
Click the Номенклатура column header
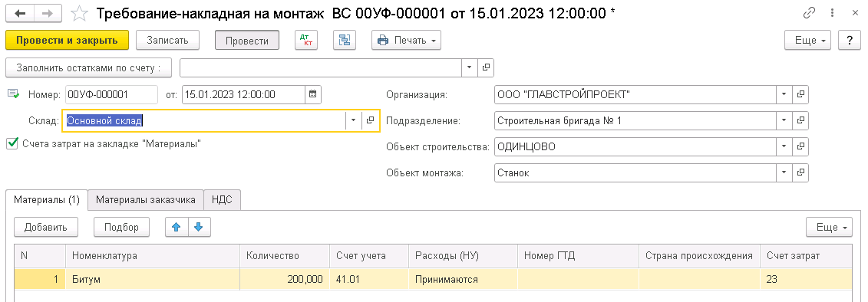[x=153, y=255]
